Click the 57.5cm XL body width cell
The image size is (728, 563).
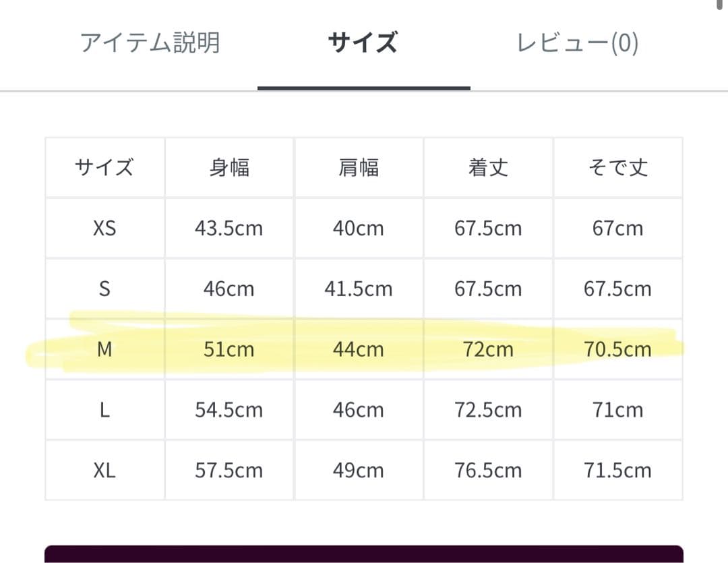pos(229,470)
